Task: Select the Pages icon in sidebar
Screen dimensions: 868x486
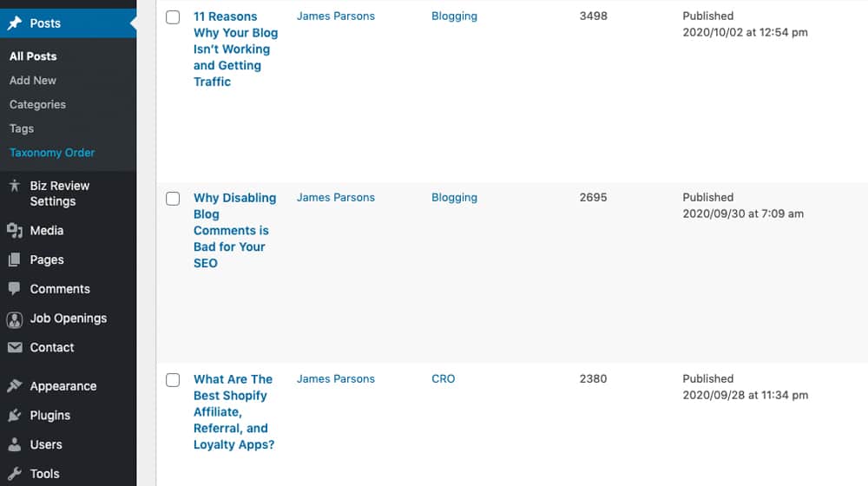Action: coord(15,259)
